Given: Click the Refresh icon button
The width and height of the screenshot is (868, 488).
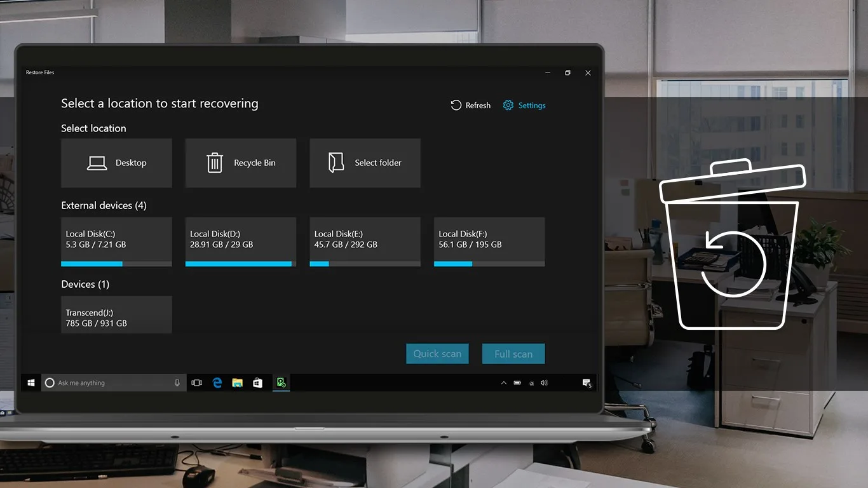Looking at the screenshot, I should point(456,105).
